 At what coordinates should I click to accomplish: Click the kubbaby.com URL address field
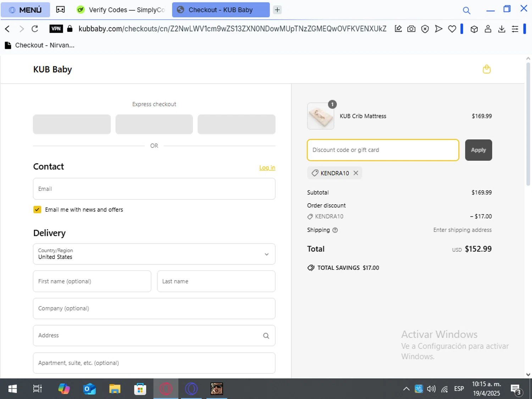click(232, 29)
